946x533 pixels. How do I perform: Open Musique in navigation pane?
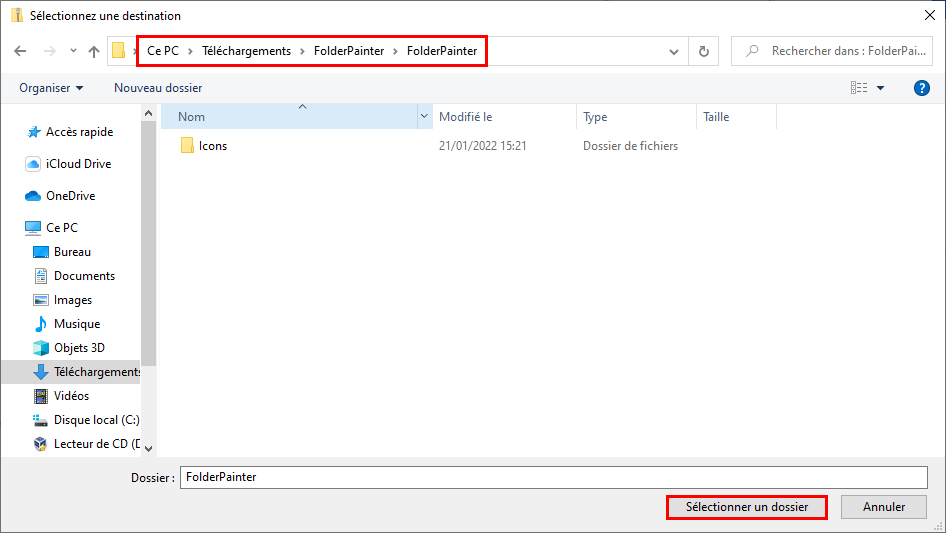coord(77,324)
